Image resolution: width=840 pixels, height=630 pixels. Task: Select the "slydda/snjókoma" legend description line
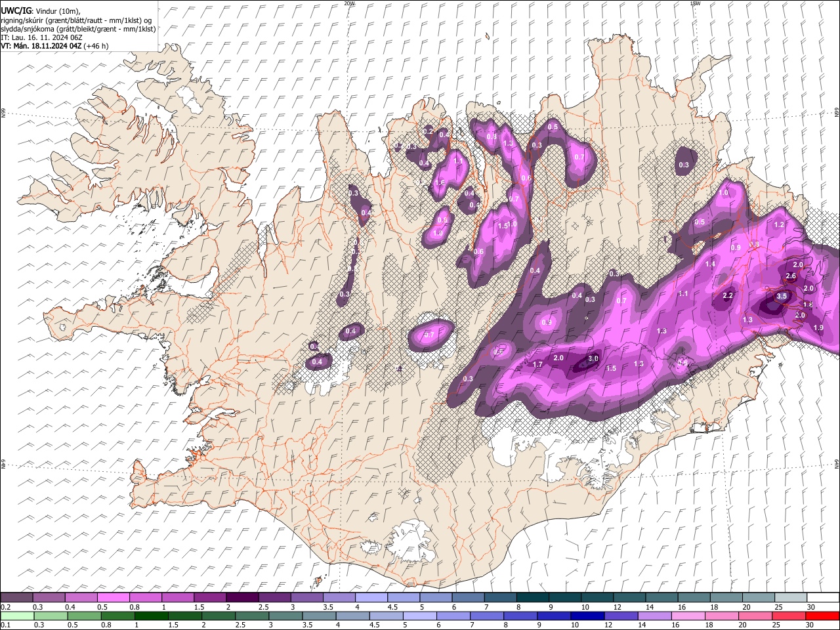(78, 29)
